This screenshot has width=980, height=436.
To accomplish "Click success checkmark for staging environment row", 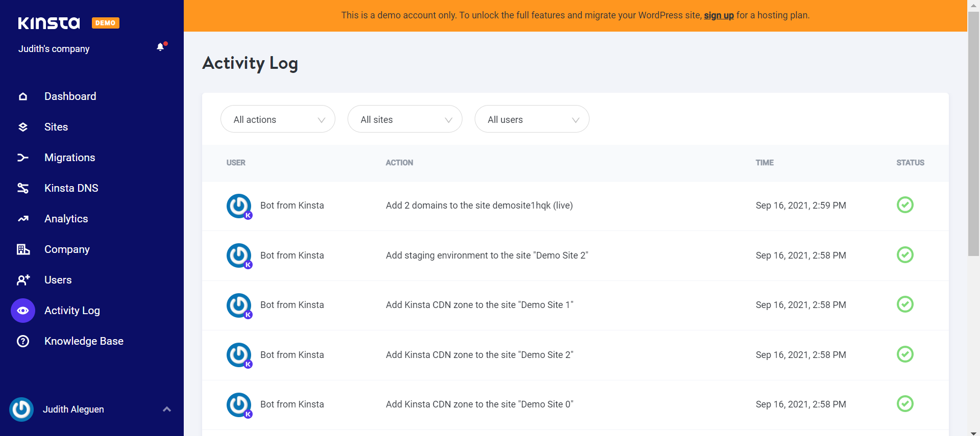I will tap(905, 255).
